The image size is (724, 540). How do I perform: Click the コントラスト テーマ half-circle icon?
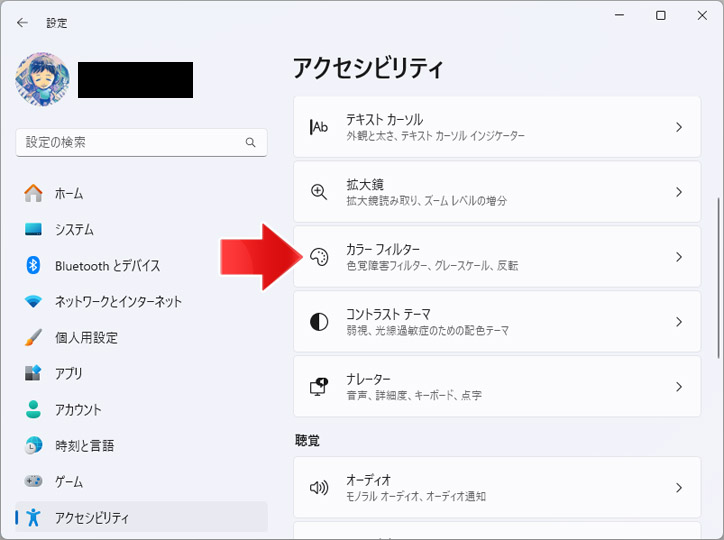tap(319, 322)
